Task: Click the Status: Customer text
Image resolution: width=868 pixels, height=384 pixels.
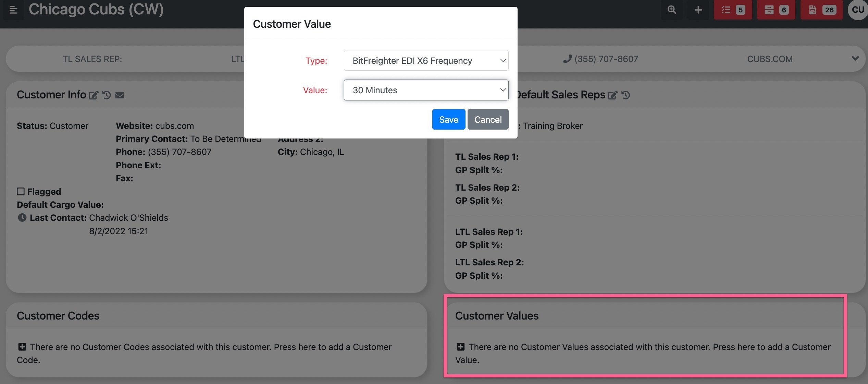Action: click(52, 126)
